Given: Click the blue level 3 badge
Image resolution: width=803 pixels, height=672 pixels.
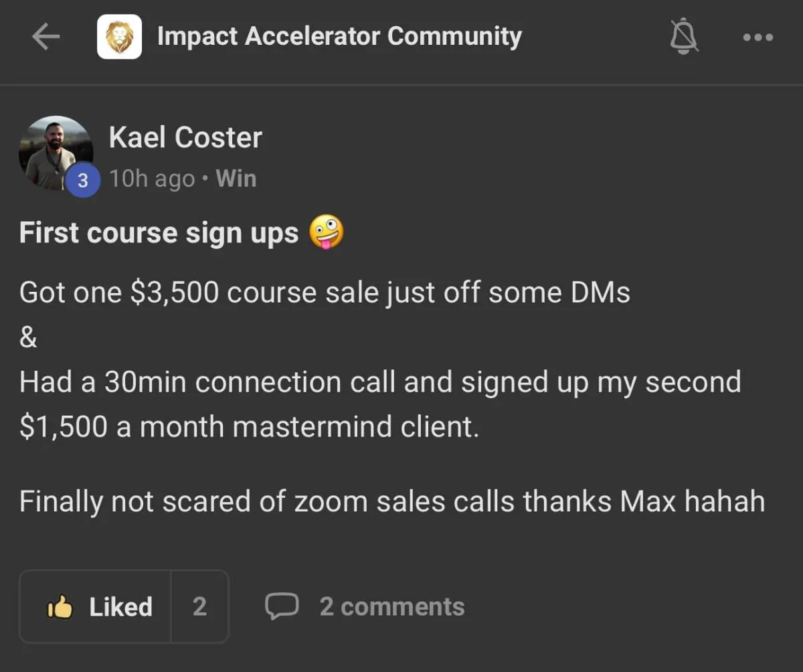Looking at the screenshot, I should point(83,181).
